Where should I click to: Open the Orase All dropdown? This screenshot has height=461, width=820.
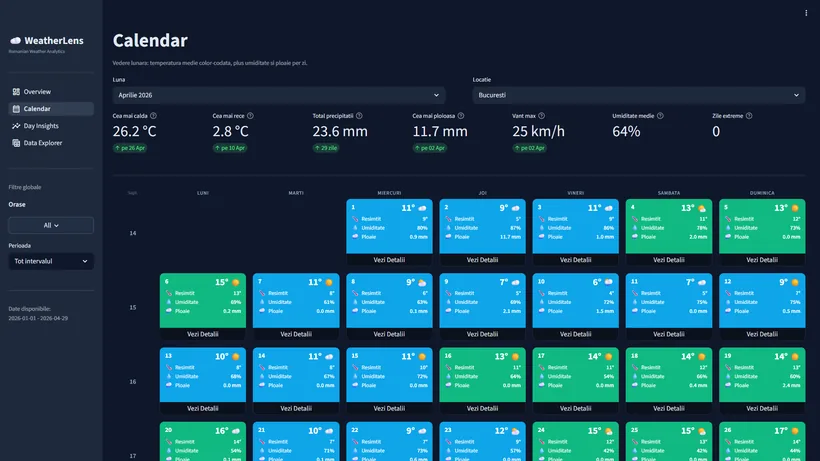point(51,225)
